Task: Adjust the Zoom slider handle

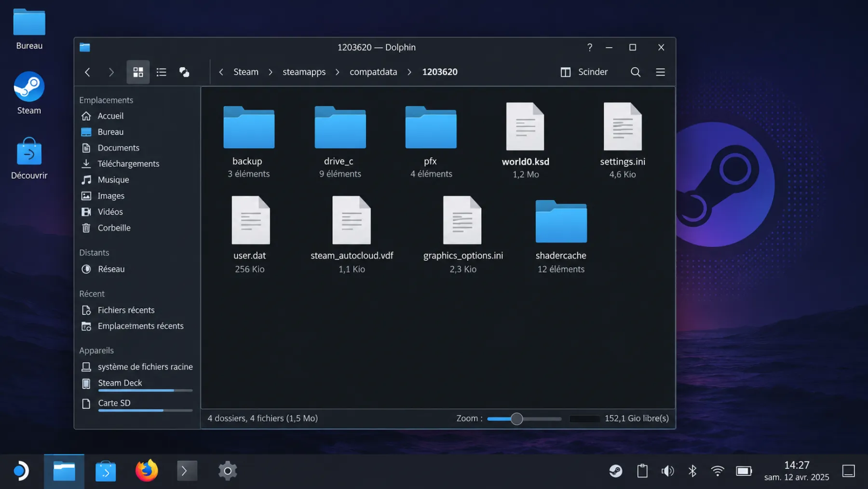Action: (x=516, y=419)
